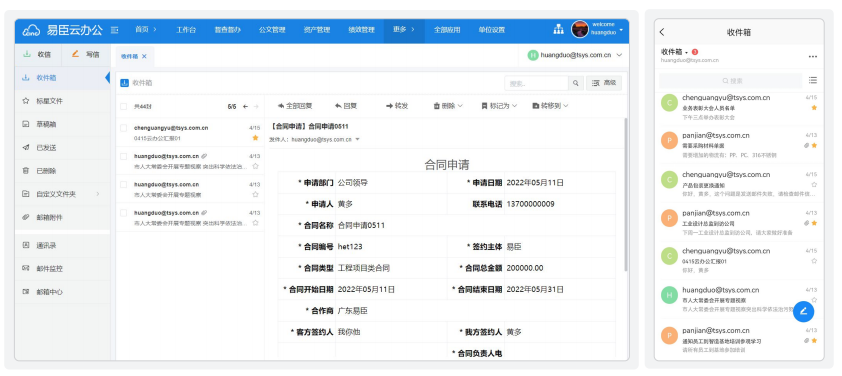Open 草稿箱 drafts folder in sidebar
Image resolution: width=842 pixels, height=376 pixels.
(62, 124)
